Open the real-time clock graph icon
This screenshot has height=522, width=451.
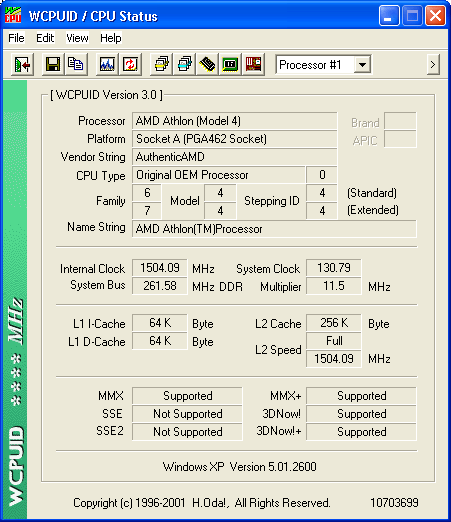[107, 64]
